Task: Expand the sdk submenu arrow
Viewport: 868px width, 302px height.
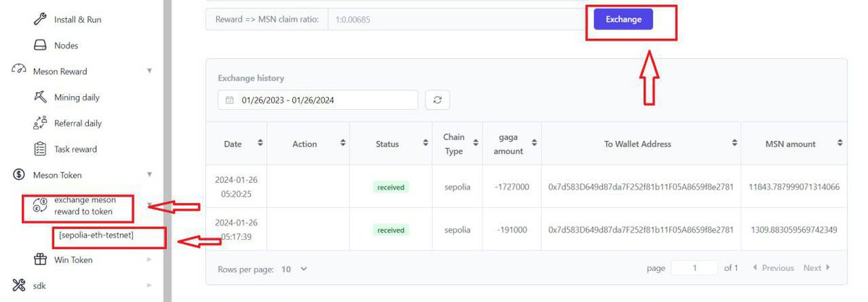Action: [150, 285]
